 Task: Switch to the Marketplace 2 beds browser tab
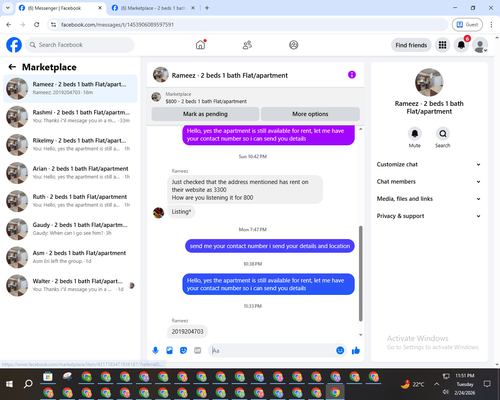point(153,8)
